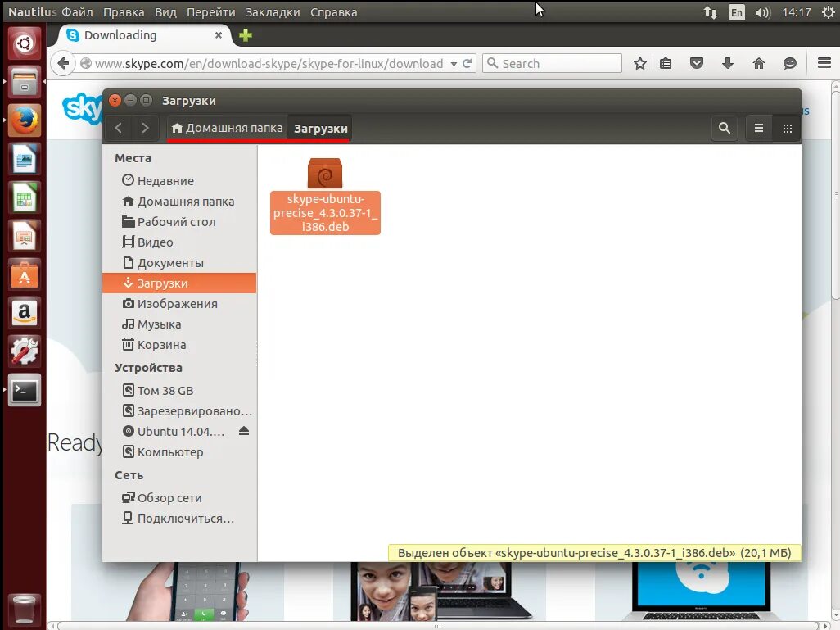Select Загрузки in sidebar

click(x=179, y=283)
